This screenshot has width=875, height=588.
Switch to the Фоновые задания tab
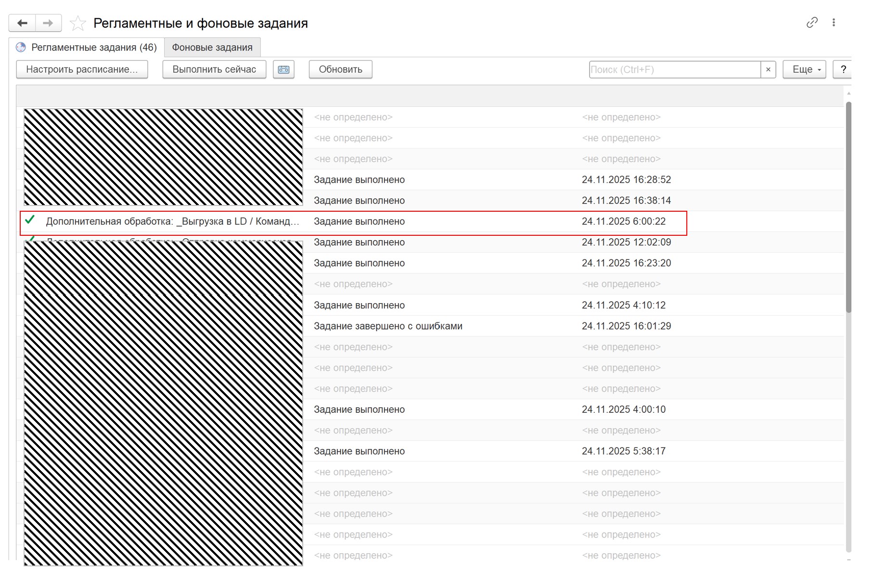pos(212,47)
